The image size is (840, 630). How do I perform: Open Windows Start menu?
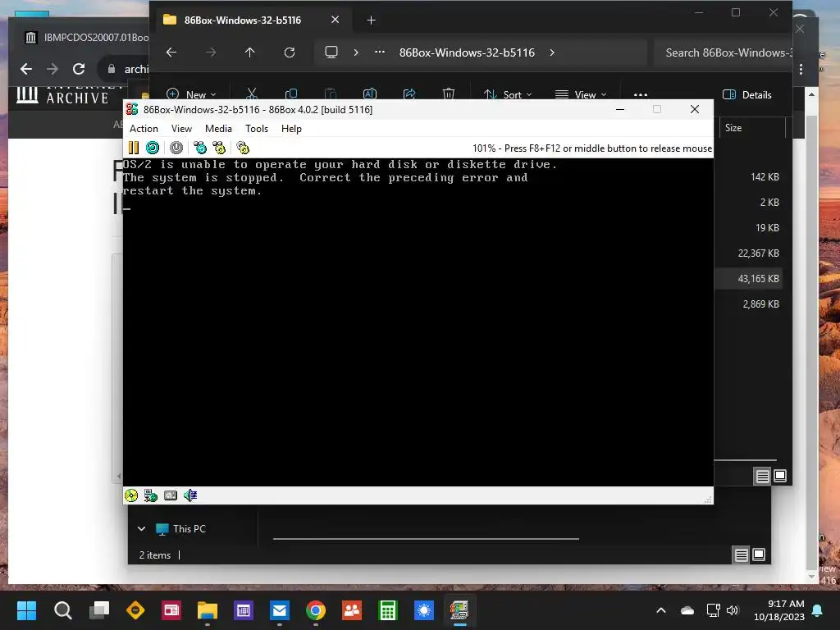point(27,610)
